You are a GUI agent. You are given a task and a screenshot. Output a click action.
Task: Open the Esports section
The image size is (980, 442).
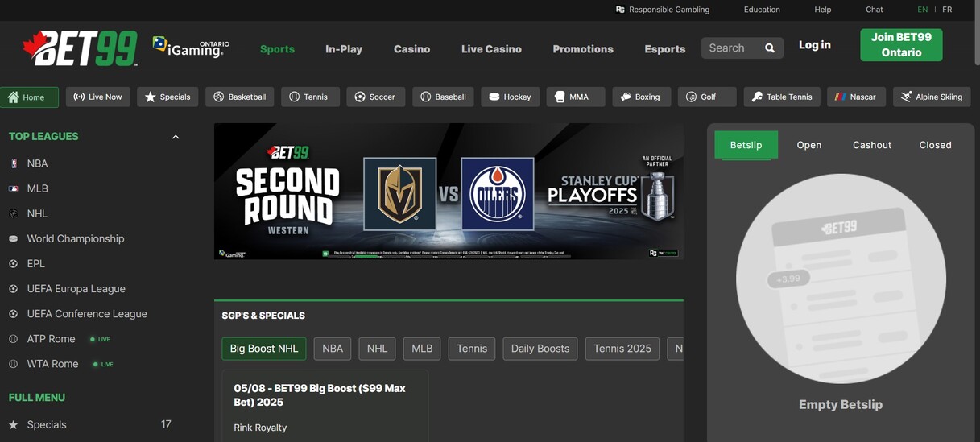pyautogui.click(x=665, y=49)
